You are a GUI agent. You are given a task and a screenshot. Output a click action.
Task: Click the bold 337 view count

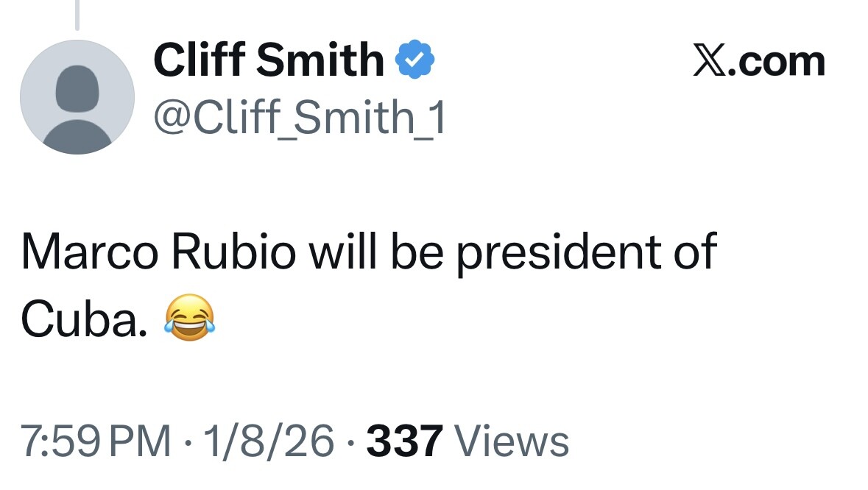coord(404,441)
